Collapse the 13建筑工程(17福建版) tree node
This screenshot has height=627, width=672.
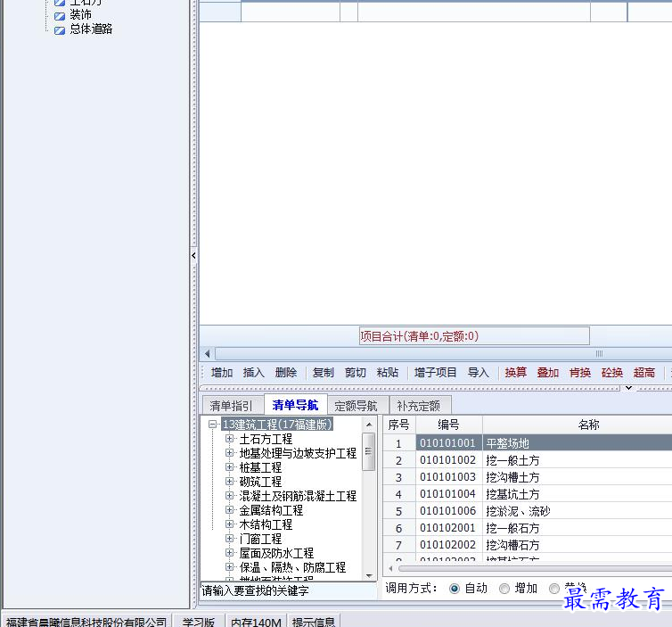click(213, 425)
